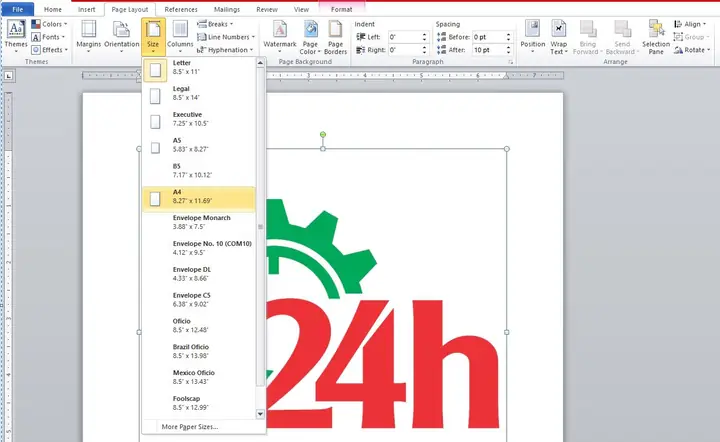Image resolution: width=720 pixels, height=442 pixels.
Task: Open the Selection Pane
Action: 656,38
